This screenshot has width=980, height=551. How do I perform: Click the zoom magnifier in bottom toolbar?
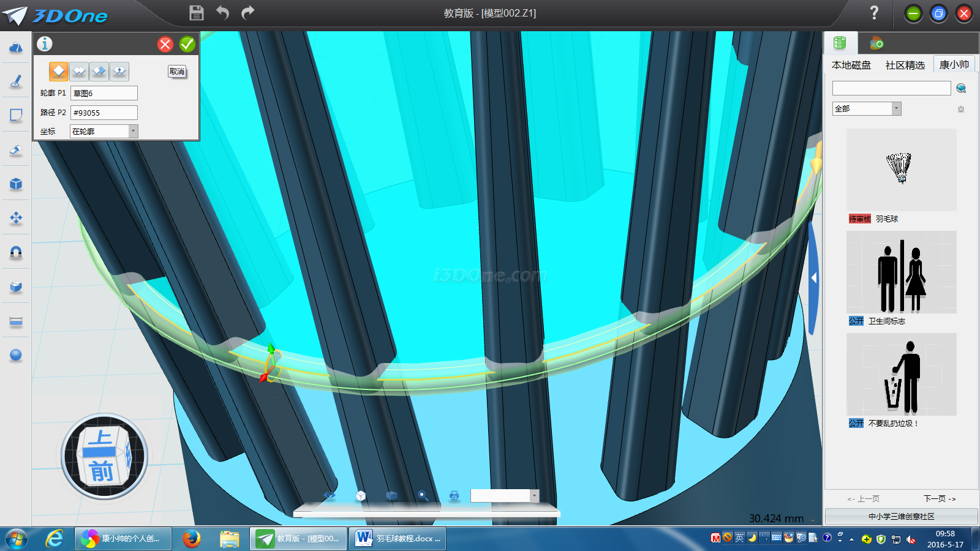423,495
